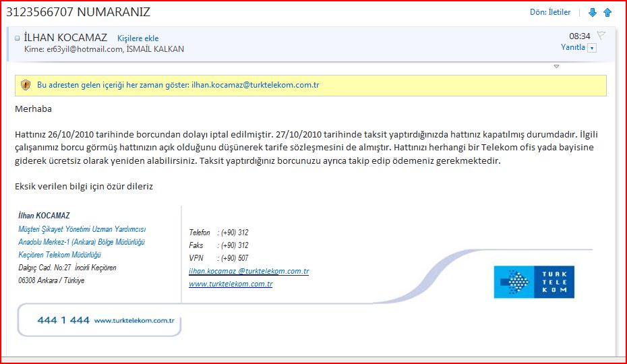Add sender via Kişilere ekle
The width and height of the screenshot is (627, 364).
138,38
